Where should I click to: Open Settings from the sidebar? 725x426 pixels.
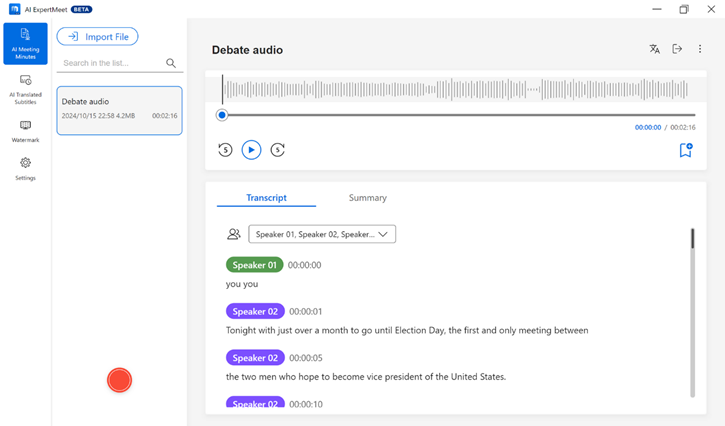(25, 168)
